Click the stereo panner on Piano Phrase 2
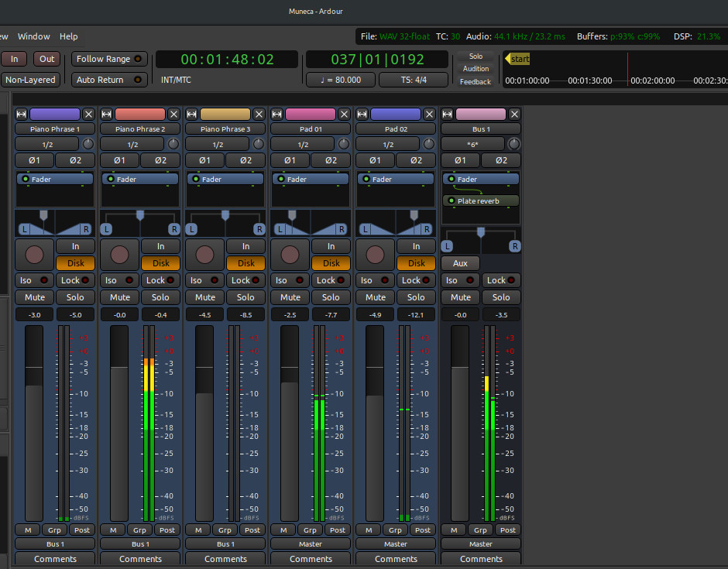The image size is (728, 569). tap(140, 223)
